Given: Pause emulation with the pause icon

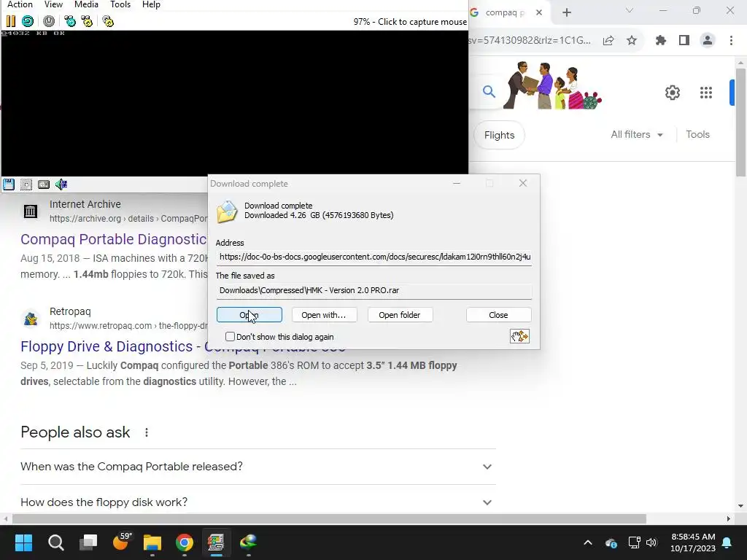Looking at the screenshot, I should pos(10,21).
